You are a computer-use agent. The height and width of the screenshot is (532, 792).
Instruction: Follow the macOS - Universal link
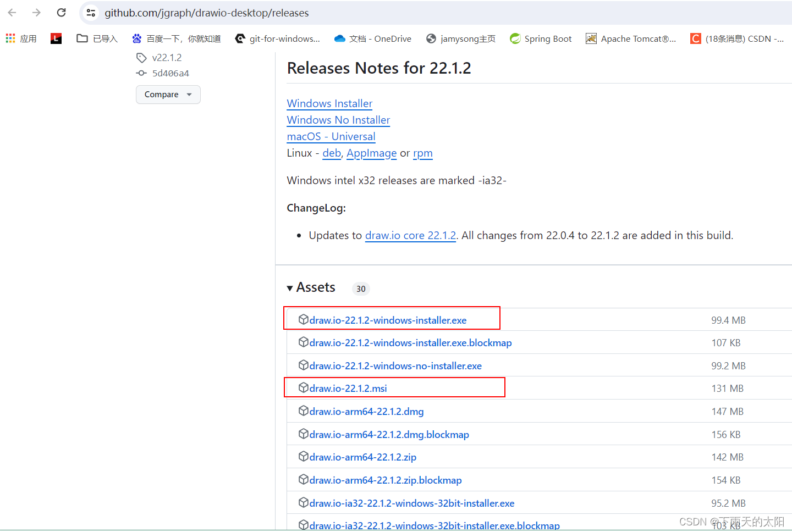point(331,136)
